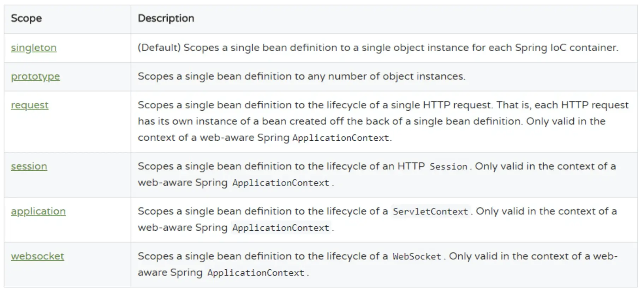This screenshot has height=292, width=644.
Task: Click the request description's first line about HTTP request
Action: point(383,105)
